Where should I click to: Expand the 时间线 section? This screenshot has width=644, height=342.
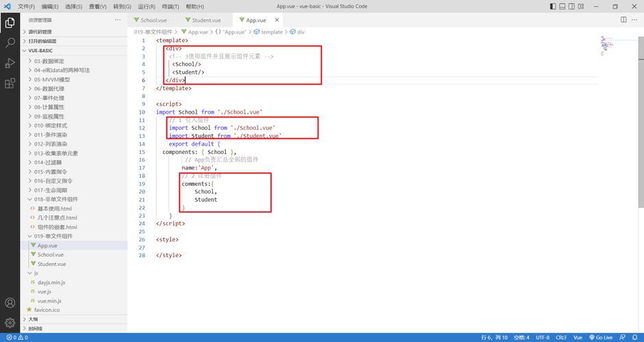click(x=74, y=328)
